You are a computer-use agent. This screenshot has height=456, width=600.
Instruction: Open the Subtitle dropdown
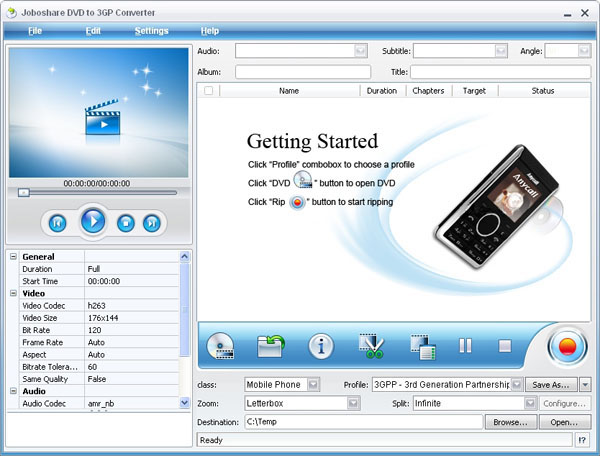click(x=501, y=51)
